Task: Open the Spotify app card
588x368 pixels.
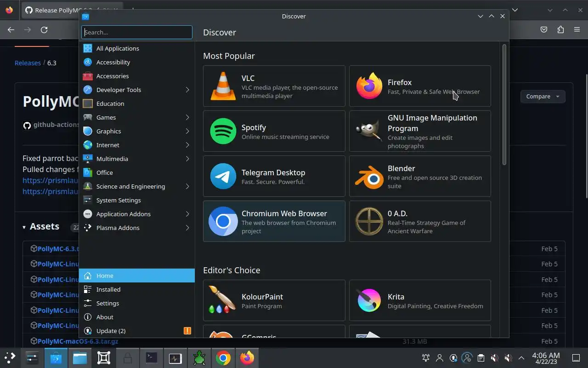Action: coord(274,131)
